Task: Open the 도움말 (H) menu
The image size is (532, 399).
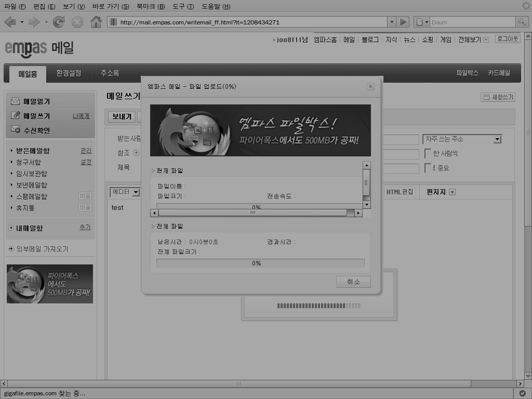Action: (216, 6)
